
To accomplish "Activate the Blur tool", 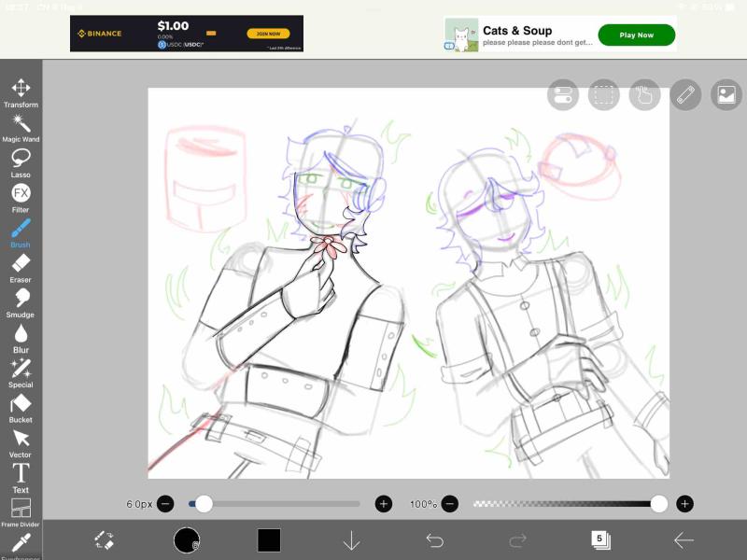I will click(x=21, y=338).
